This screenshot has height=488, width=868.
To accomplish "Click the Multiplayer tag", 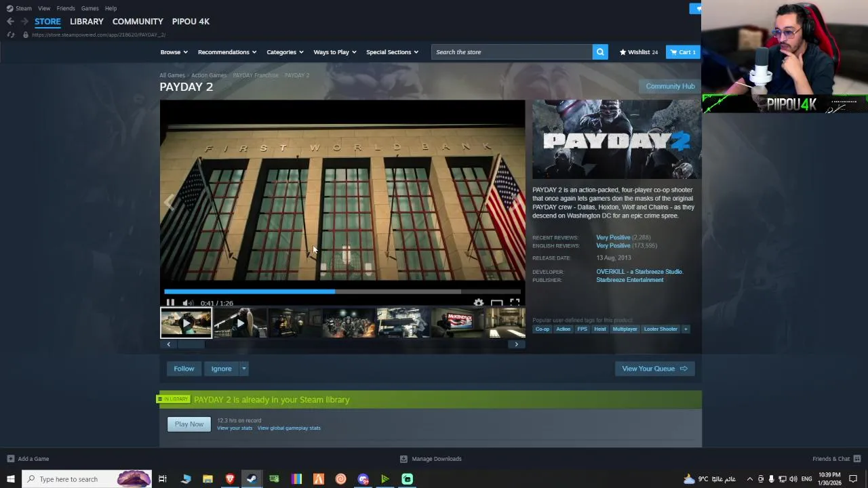I will tap(625, 329).
